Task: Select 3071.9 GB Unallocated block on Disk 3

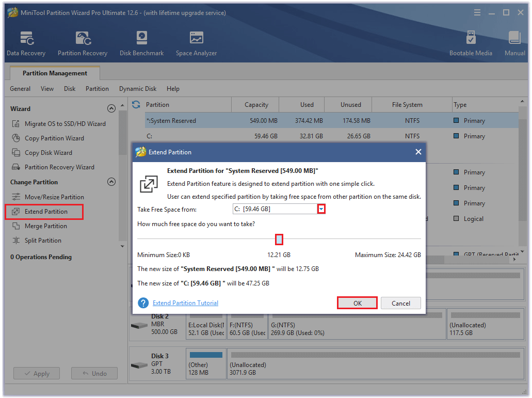Action: pyautogui.click(x=376, y=364)
